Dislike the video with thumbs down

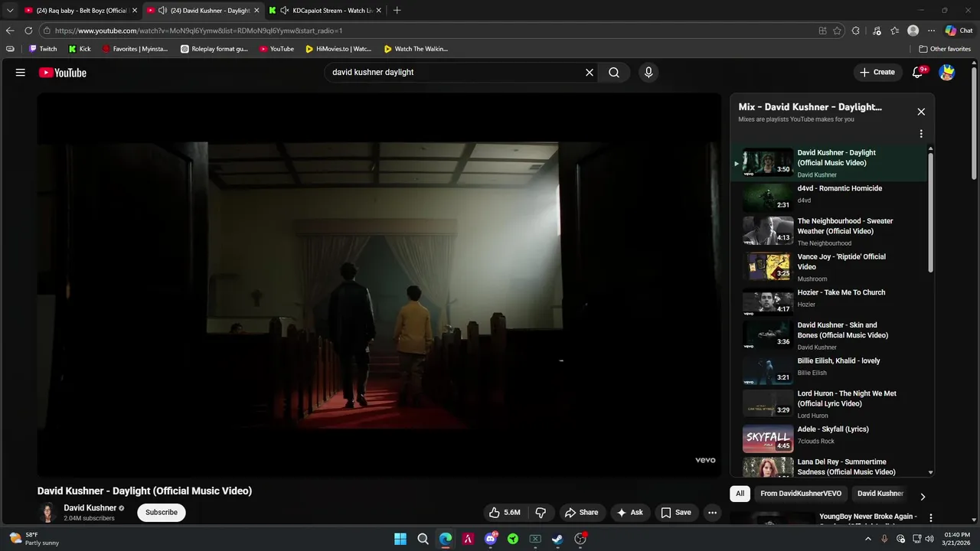pos(541,513)
